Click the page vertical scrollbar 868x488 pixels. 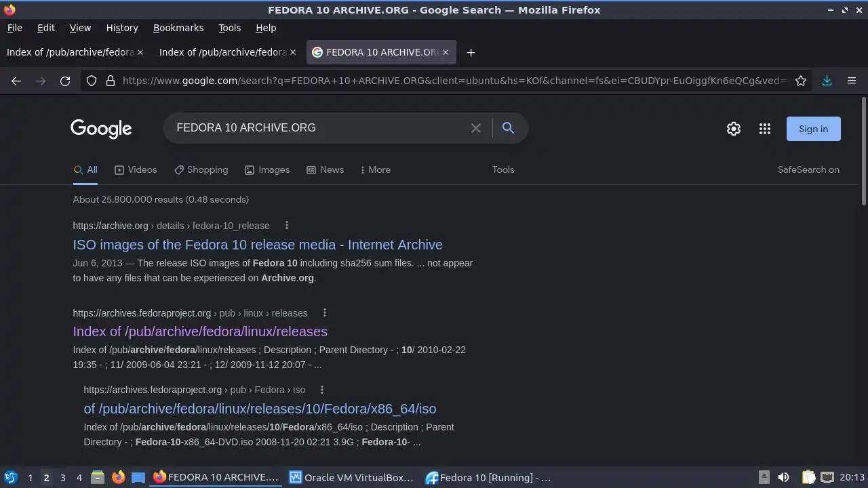pos(863,152)
